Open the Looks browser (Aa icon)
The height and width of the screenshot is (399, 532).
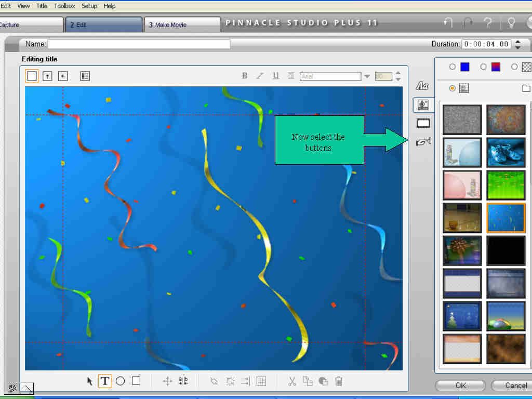(422, 86)
